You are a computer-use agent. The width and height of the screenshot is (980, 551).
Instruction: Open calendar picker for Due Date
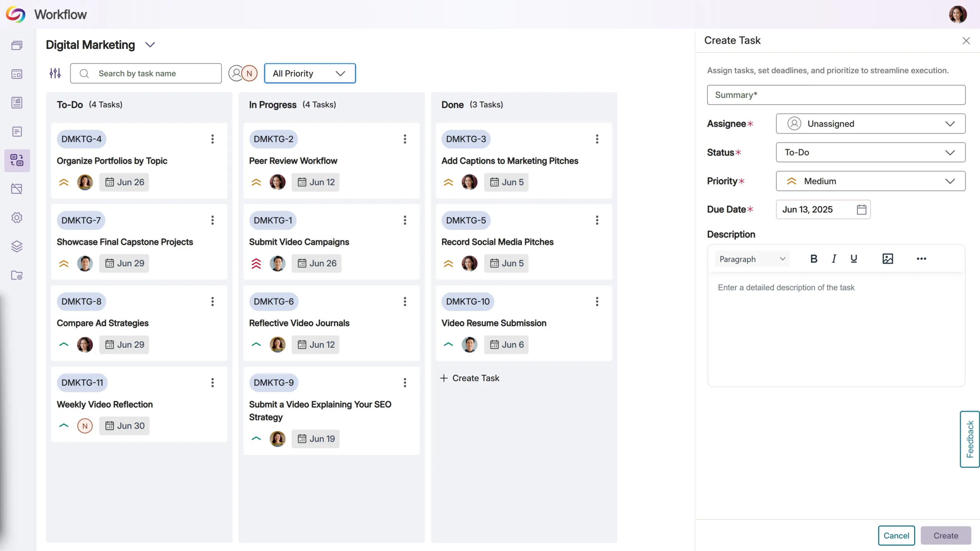(x=861, y=210)
